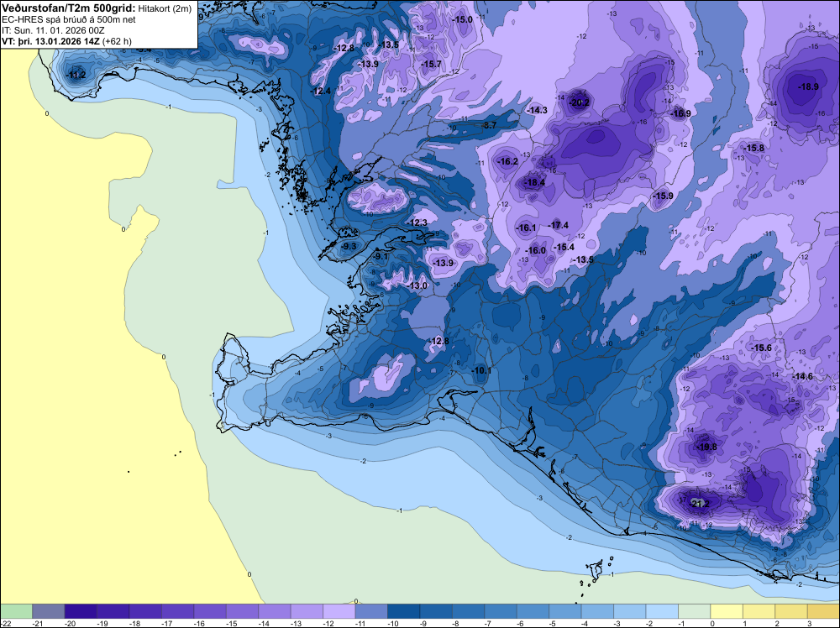Click the legend tick label -16
840x628 pixels.
point(199,623)
